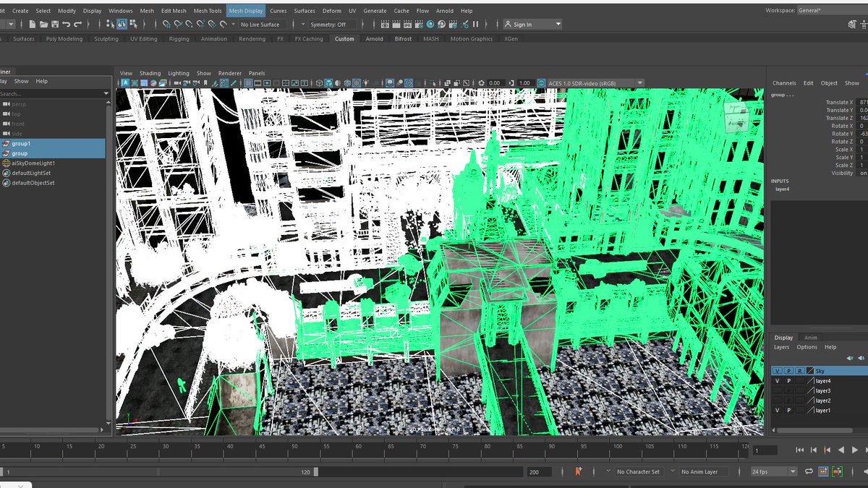The height and width of the screenshot is (488, 868).
Task: Open the viewport Shading menu
Action: (150, 73)
